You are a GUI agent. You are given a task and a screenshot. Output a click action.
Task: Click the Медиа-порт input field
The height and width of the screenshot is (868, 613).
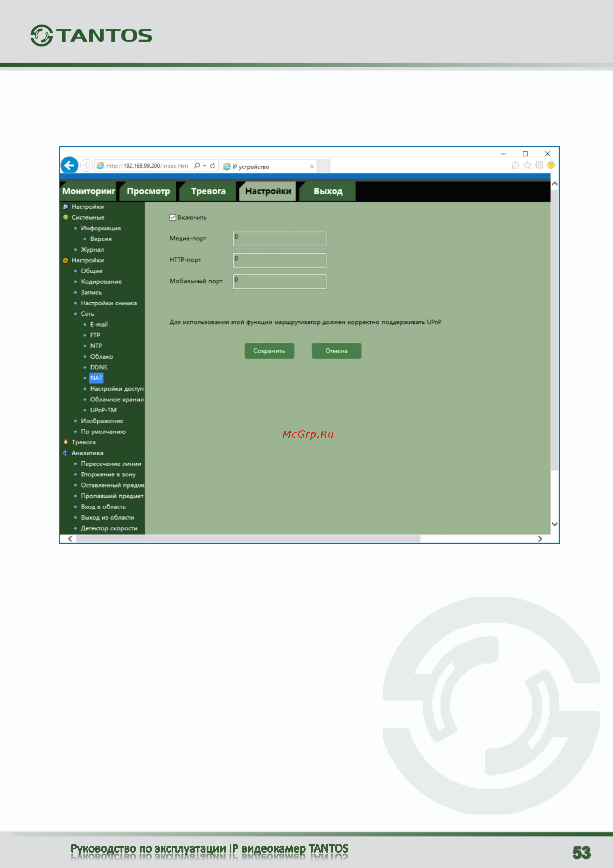[279, 239]
